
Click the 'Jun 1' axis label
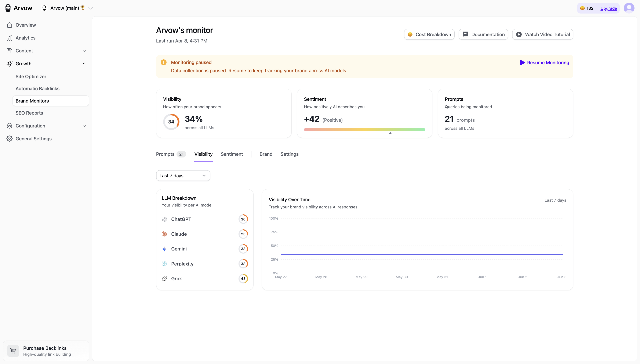pyautogui.click(x=482, y=277)
